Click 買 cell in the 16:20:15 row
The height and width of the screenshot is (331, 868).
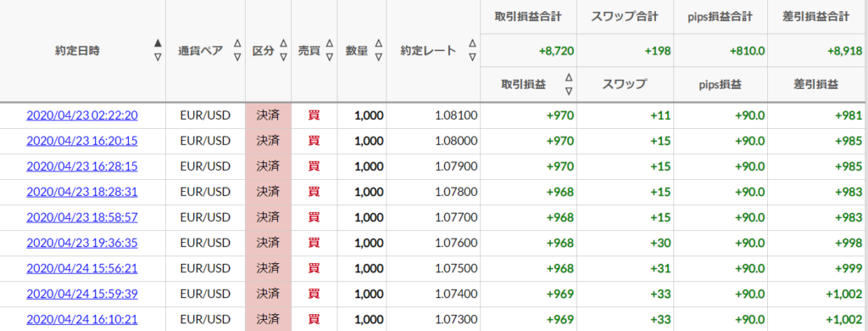point(314,141)
